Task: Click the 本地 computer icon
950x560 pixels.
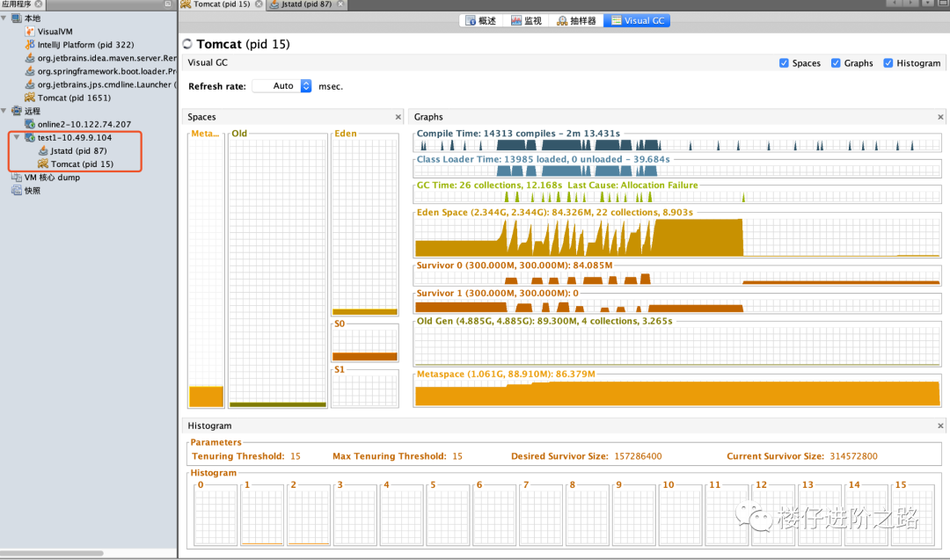Action: 17,18
